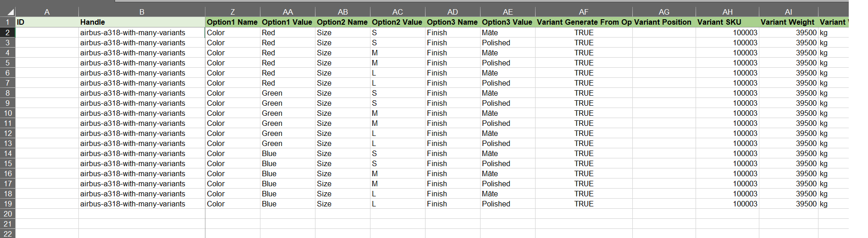Screen dimensions: 868x238
Task: Click the Variant Position header cell
Action: coord(663,22)
